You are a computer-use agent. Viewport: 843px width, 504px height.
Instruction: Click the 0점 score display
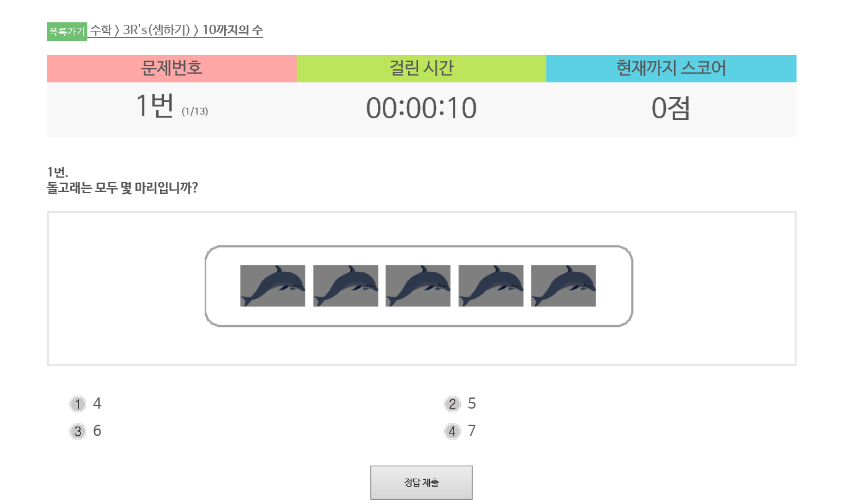click(x=671, y=108)
